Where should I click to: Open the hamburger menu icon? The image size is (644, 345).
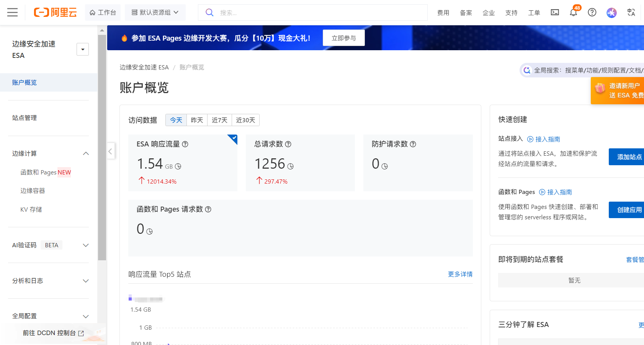[x=12, y=12]
